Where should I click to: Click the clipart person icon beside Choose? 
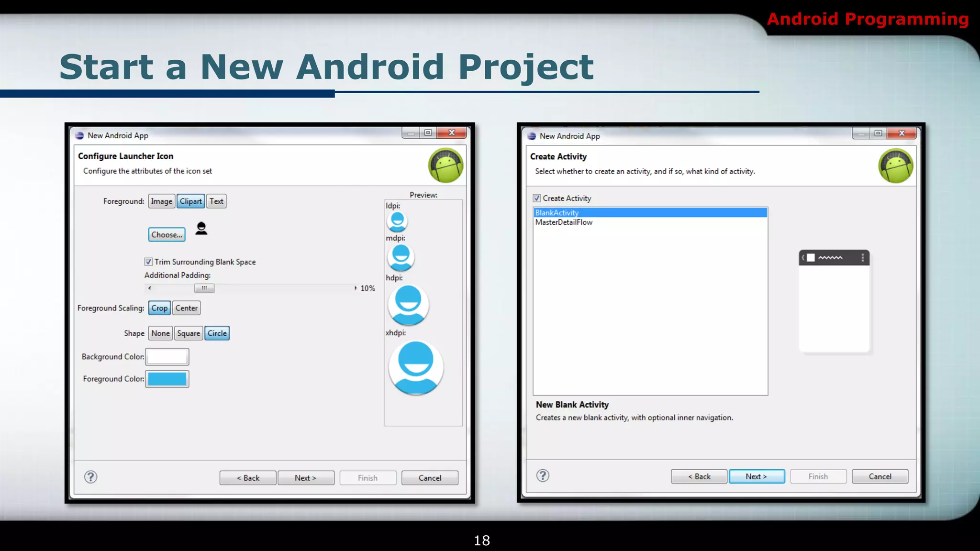(201, 229)
